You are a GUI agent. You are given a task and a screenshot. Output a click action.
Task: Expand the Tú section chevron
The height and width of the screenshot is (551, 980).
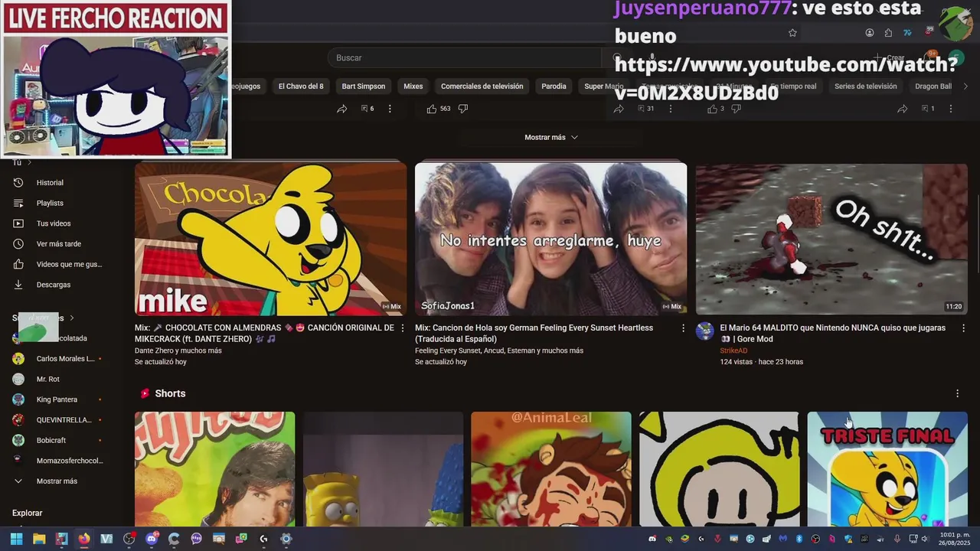point(29,162)
